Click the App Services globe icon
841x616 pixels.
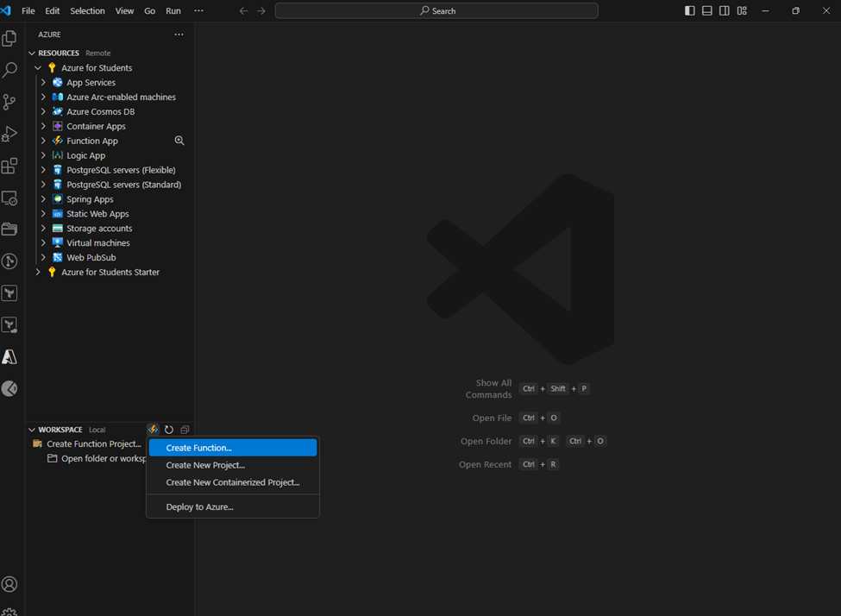tap(58, 82)
